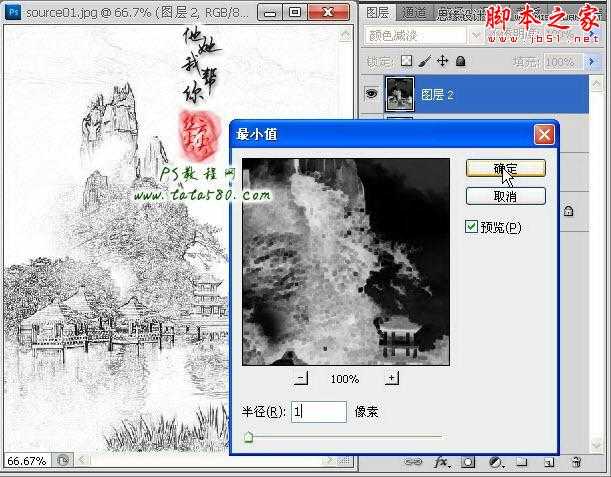Click document vertical scroll up arrow

tap(345, 36)
